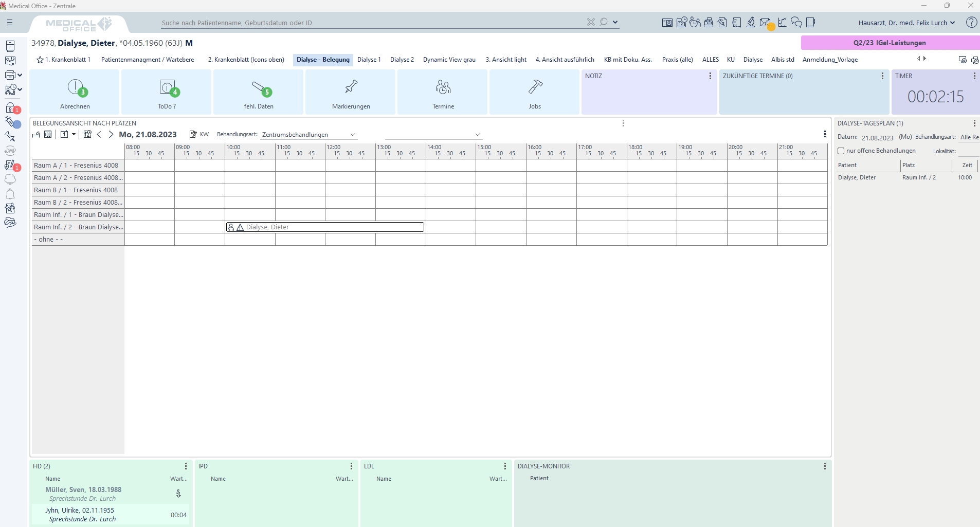Select the '3. Ansicht light' tab

pos(506,60)
